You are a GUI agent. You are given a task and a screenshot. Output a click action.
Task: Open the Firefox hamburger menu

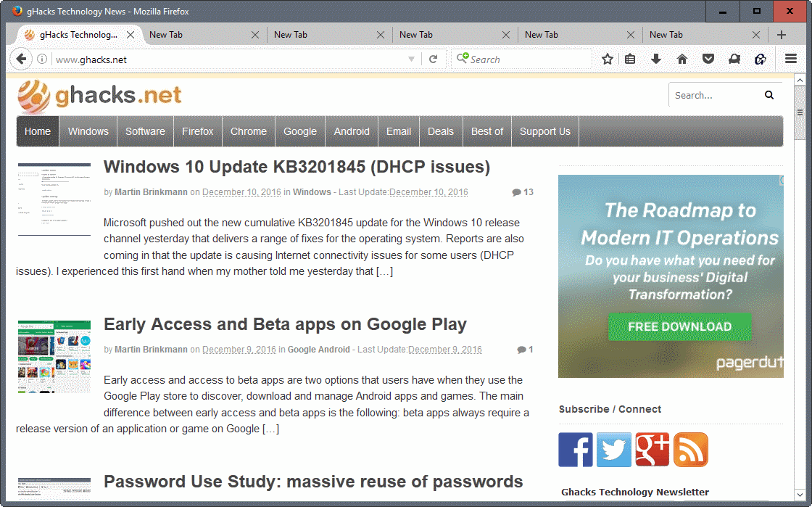791,59
